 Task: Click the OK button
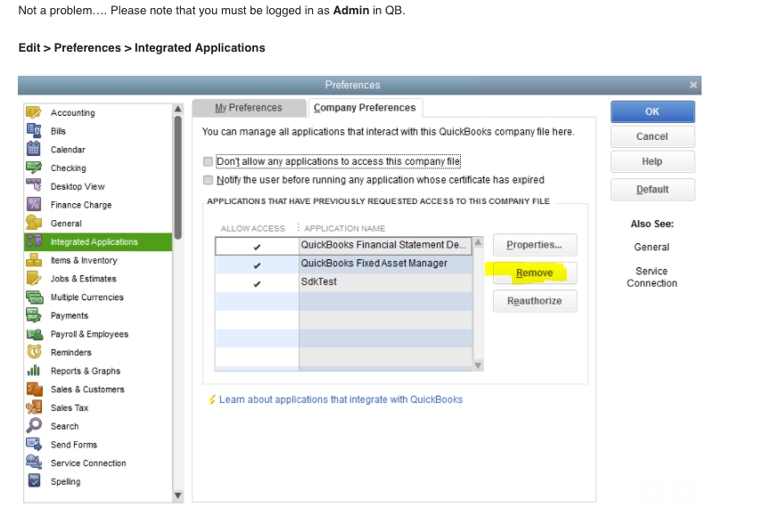click(653, 112)
